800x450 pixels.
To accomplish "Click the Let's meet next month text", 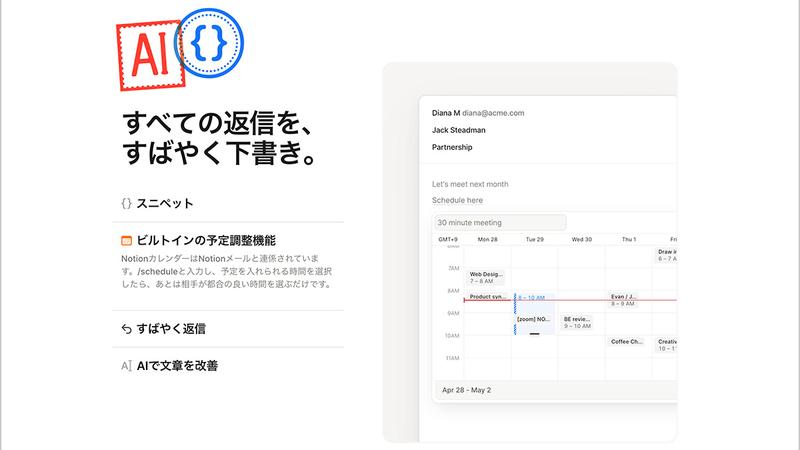I will [470, 184].
